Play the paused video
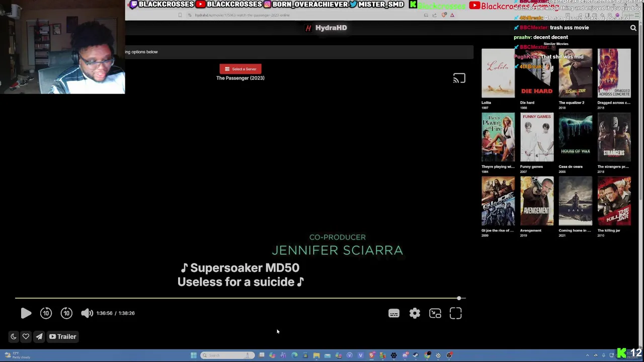 point(26,313)
